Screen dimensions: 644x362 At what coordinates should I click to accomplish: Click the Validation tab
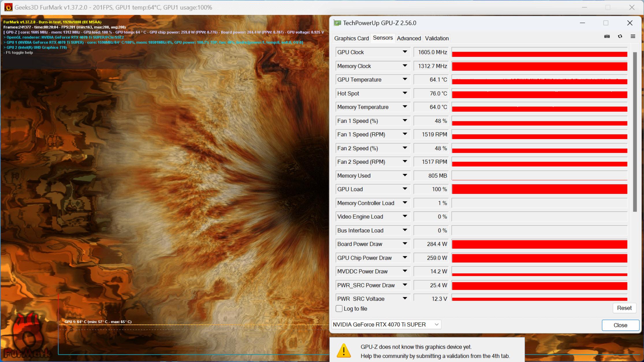(x=437, y=38)
